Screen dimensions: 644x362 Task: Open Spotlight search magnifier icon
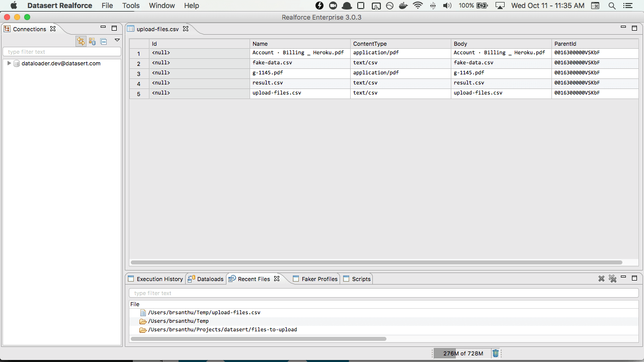pyautogui.click(x=612, y=6)
